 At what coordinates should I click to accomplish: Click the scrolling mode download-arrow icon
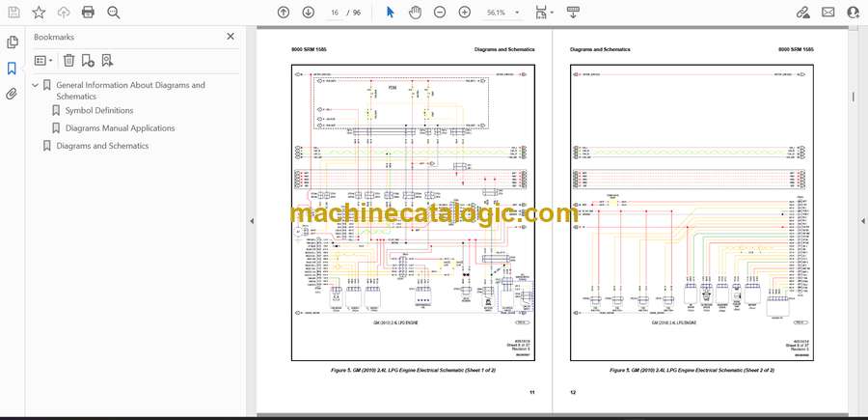(573, 13)
